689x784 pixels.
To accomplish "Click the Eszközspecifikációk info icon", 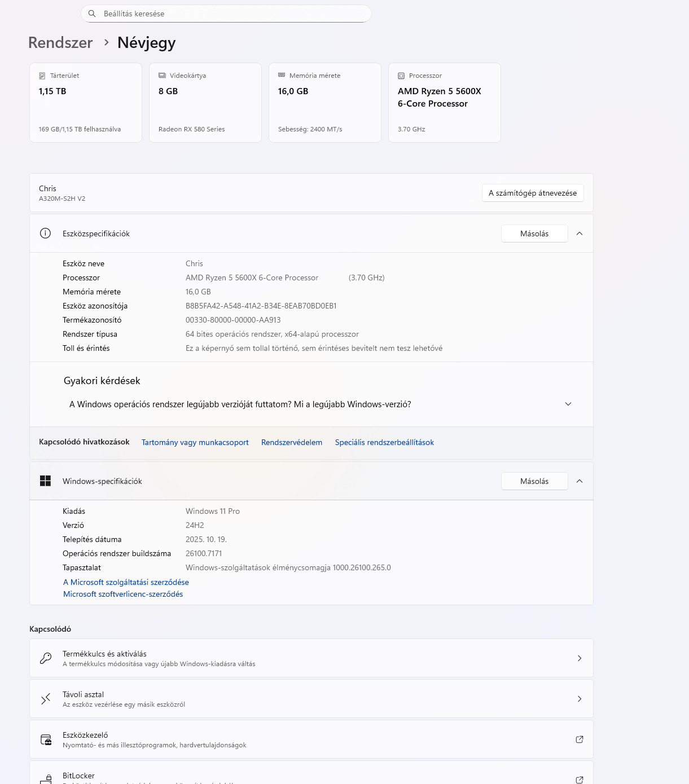I will point(45,234).
